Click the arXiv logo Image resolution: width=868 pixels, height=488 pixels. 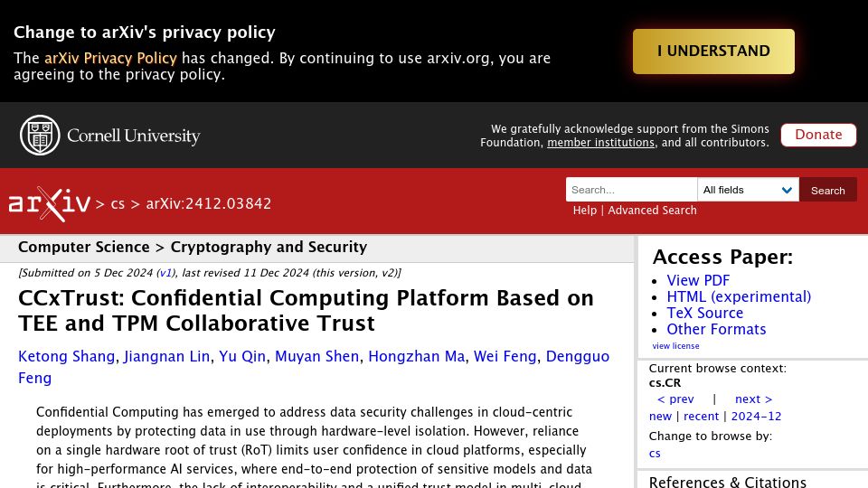[49, 204]
